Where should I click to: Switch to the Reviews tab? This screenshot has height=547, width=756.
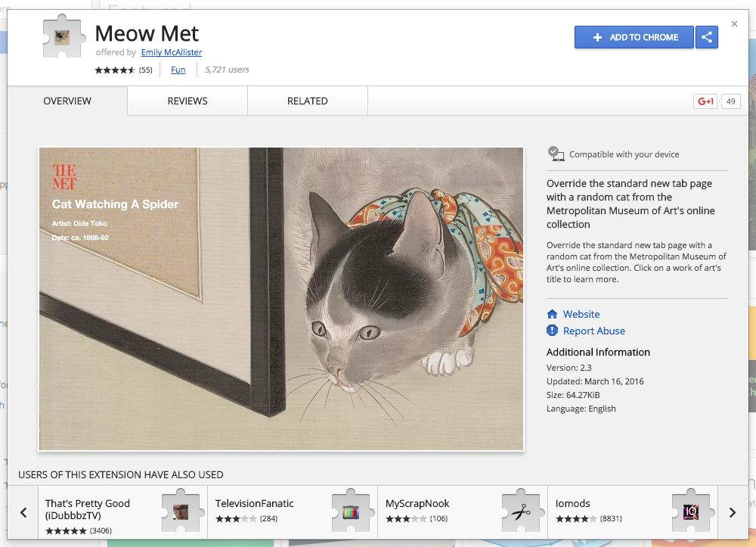(x=187, y=101)
